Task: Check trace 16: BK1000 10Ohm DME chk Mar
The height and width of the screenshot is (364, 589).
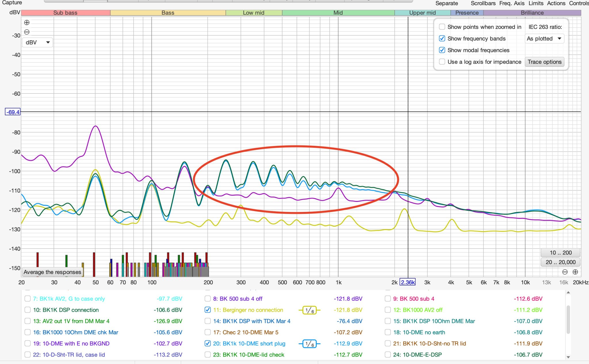Action: pos(28,332)
